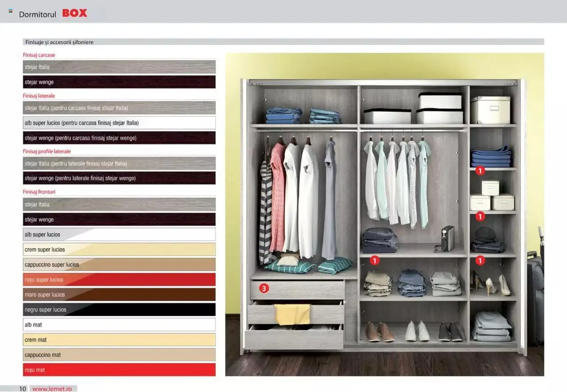Click marker 1 on the middle section shelf
The width and height of the screenshot is (567, 392).
coord(375,260)
